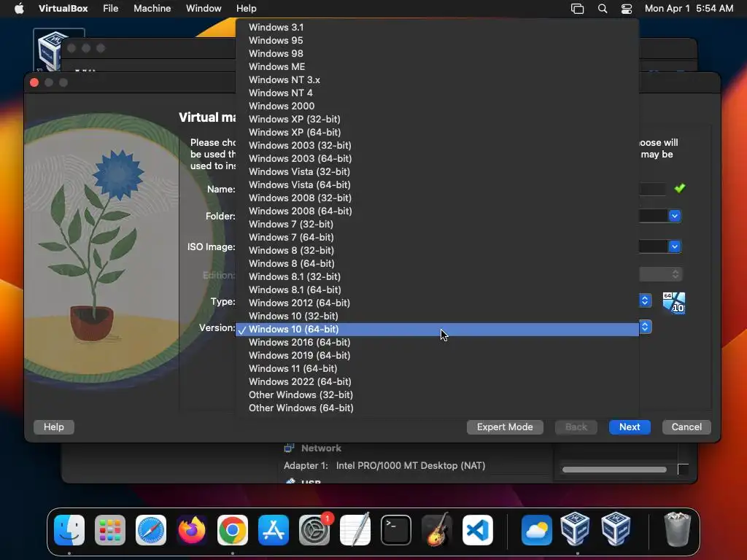The image size is (747, 560).
Task: Click the Next button
Action: coord(630,427)
